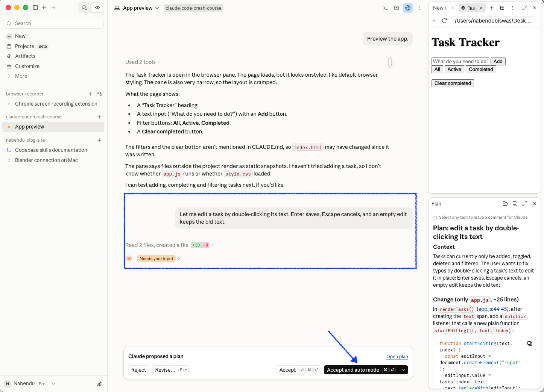This screenshot has height=392, width=544.
Task: Switch to the chat mode toggle
Action: click(85, 8)
